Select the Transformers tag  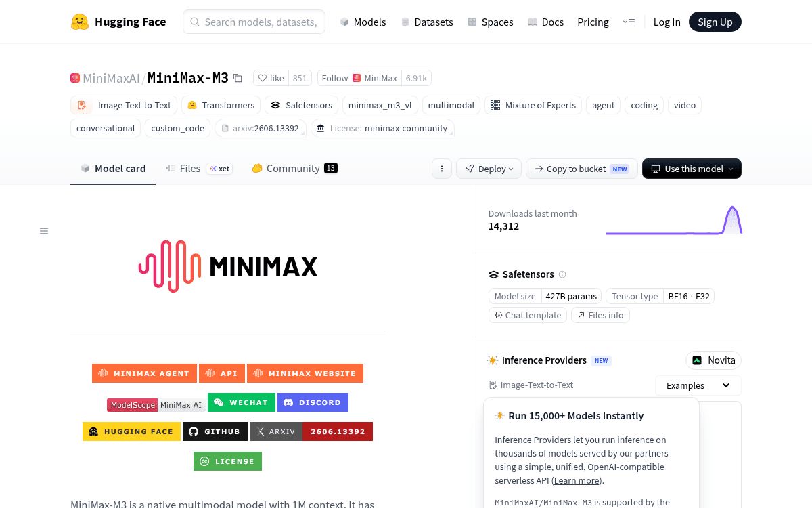221,105
